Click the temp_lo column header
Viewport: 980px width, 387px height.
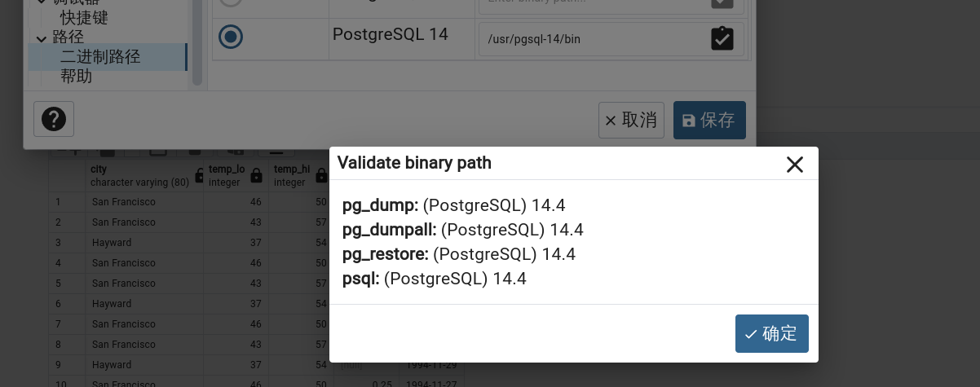click(226, 175)
